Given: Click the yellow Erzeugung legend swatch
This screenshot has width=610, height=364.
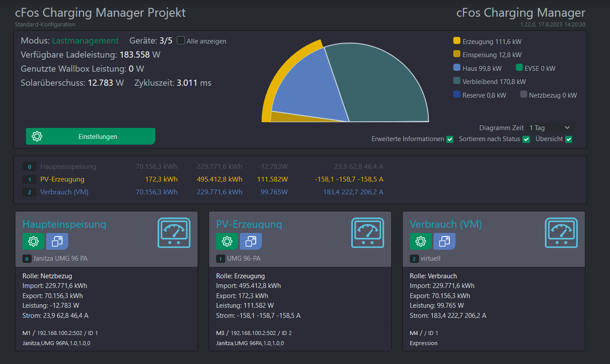Looking at the screenshot, I should (457, 41).
